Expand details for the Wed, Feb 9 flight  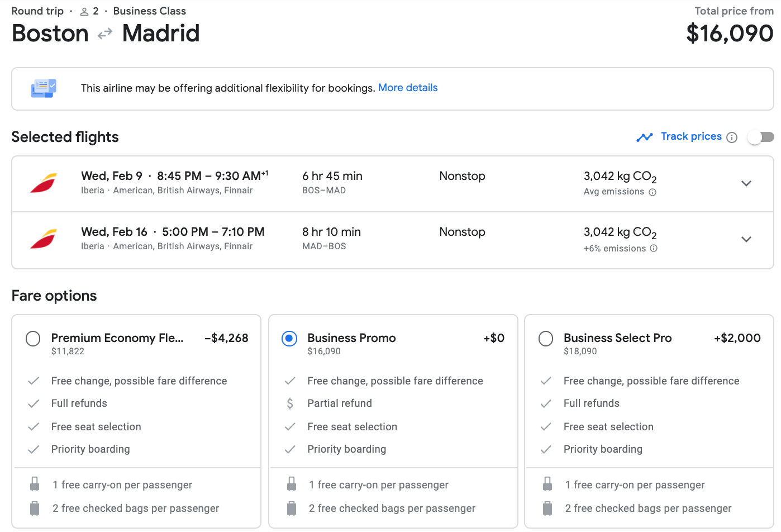point(746,183)
